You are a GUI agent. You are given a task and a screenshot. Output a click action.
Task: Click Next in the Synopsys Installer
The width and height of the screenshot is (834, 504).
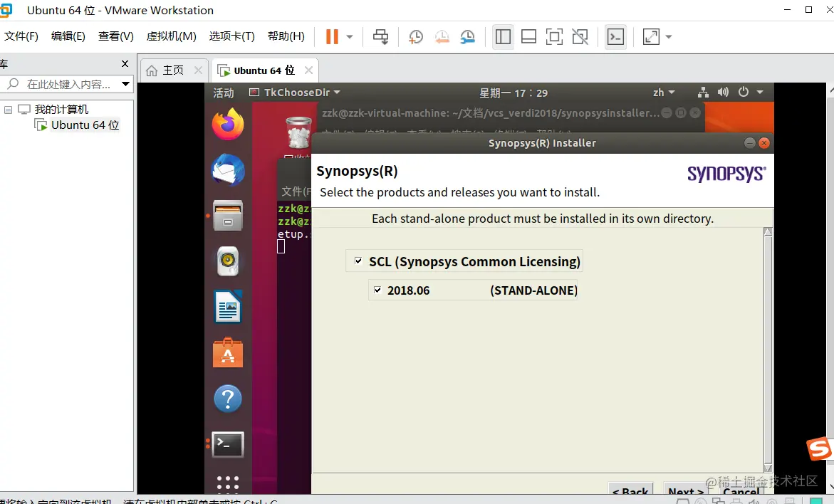[x=686, y=490]
